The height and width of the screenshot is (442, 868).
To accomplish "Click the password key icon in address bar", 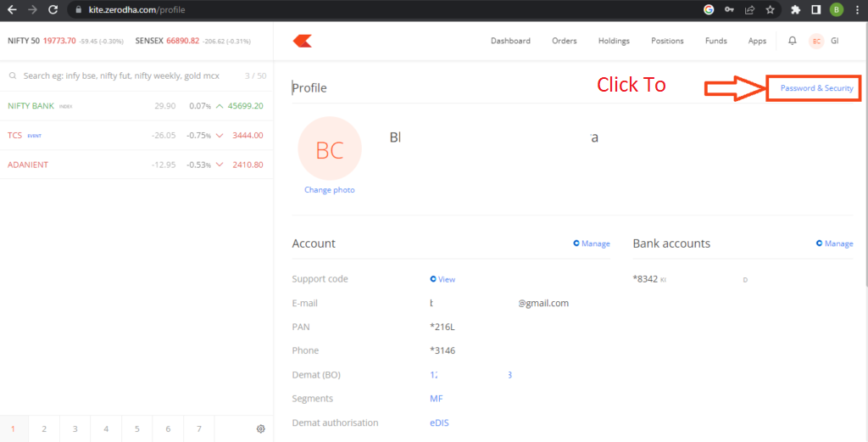I will (x=729, y=9).
